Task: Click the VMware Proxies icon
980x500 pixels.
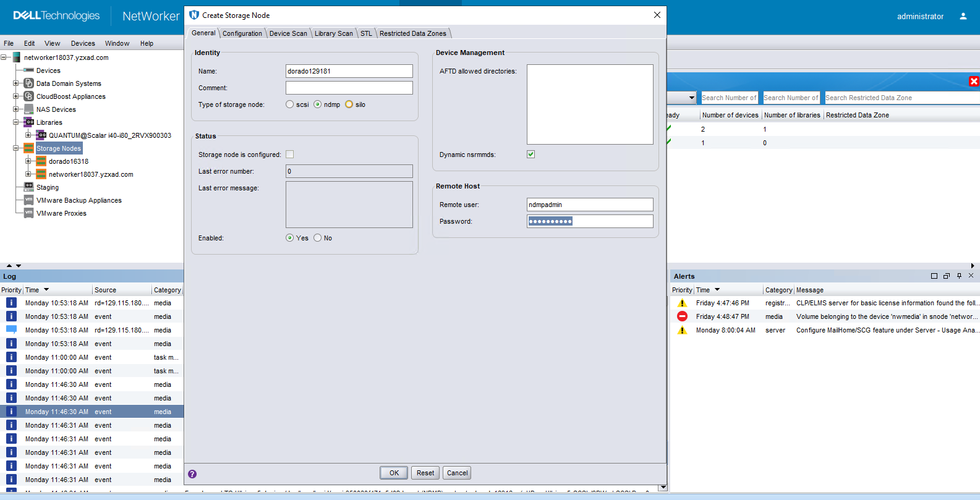Action: click(x=28, y=213)
